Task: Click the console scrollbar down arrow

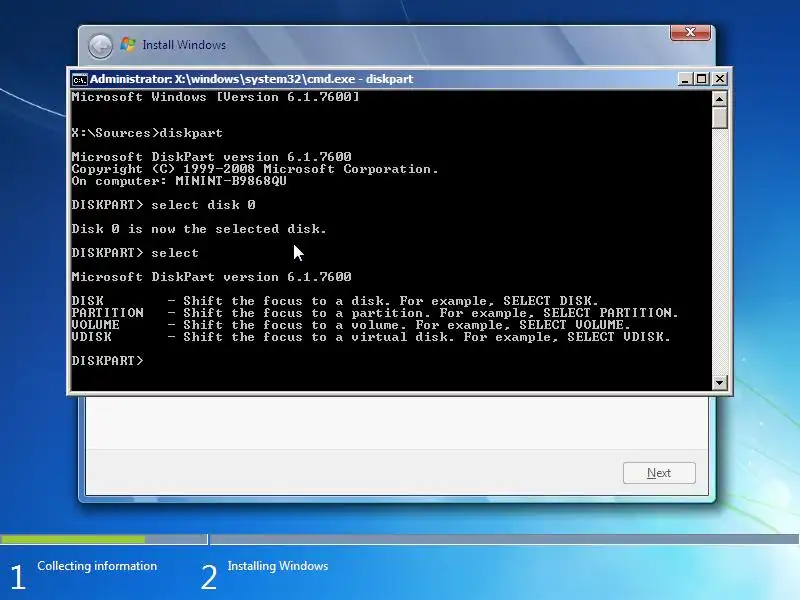Action: pos(719,382)
